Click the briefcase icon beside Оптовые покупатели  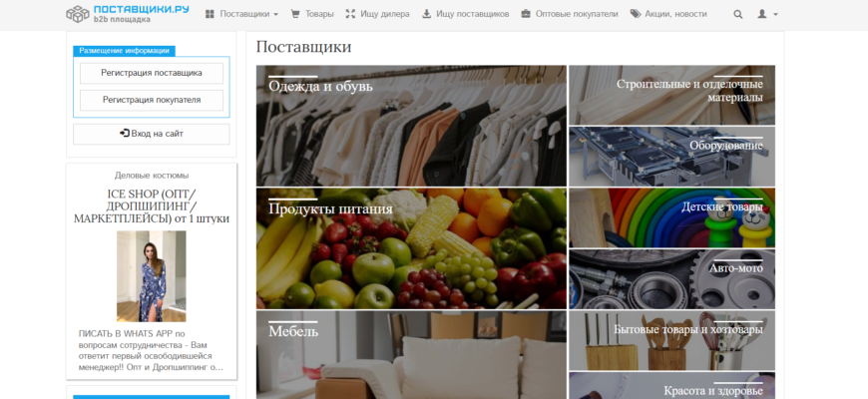(x=526, y=14)
